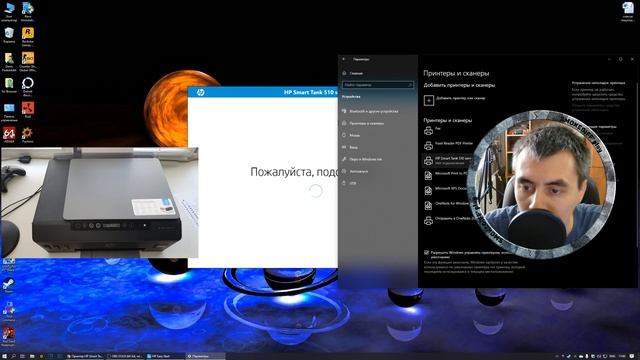
Task: Open File Explorer from taskbar
Action: pyautogui.click(x=32, y=356)
